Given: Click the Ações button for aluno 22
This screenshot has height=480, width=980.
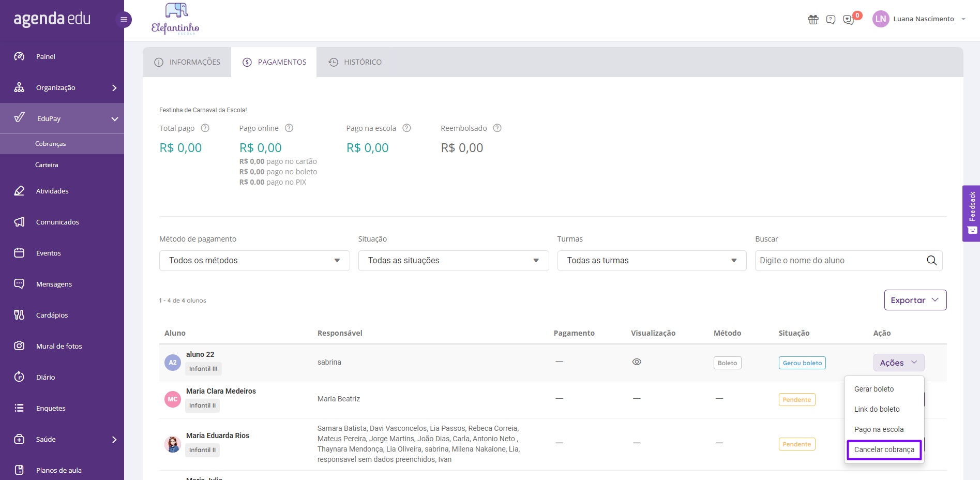Looking at the screenshot, I should point(898,363).
